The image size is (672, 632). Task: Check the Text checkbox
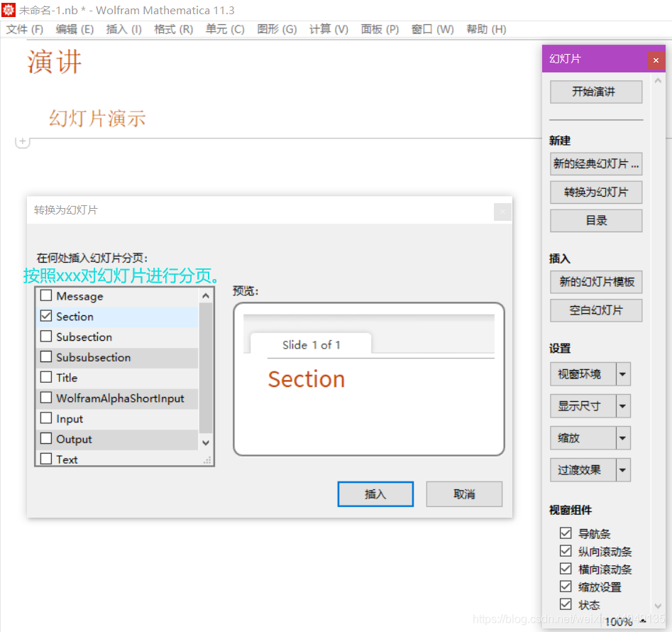click(46, 459)
